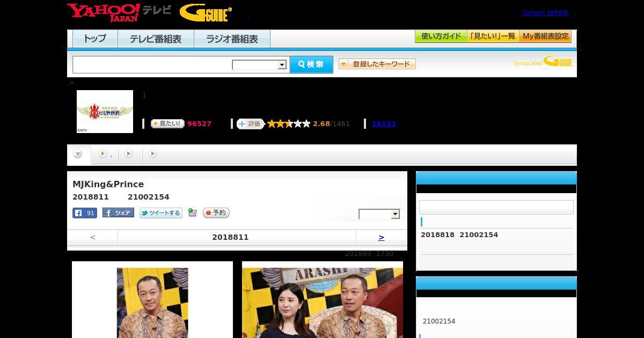Expand 登録したキーワード menu
The image size is (644, 338).
(377, 64)
